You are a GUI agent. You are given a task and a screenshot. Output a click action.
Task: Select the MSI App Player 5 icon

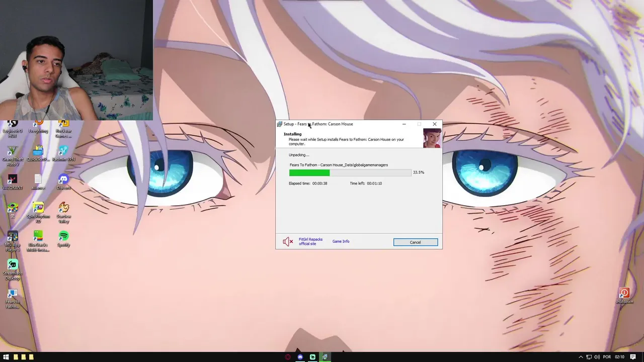pyautogui.click(x=13, y=241)
